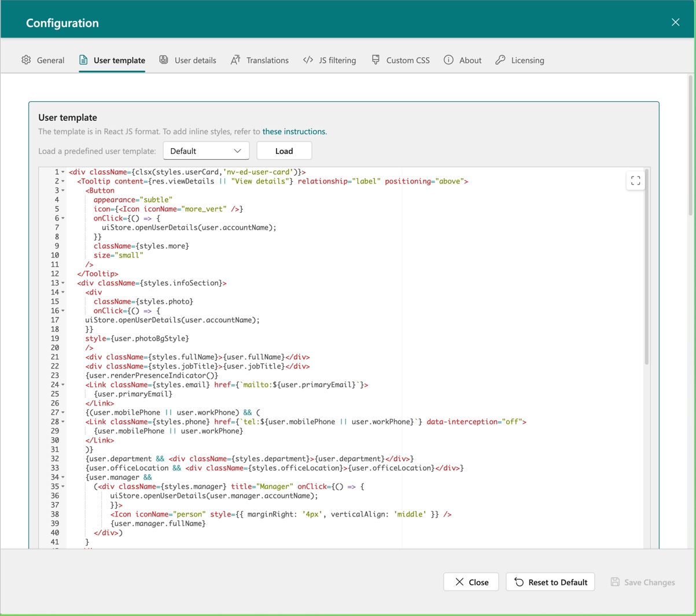Click the Licensing key icon
The image size is (696, 616).
click(500, 60)
